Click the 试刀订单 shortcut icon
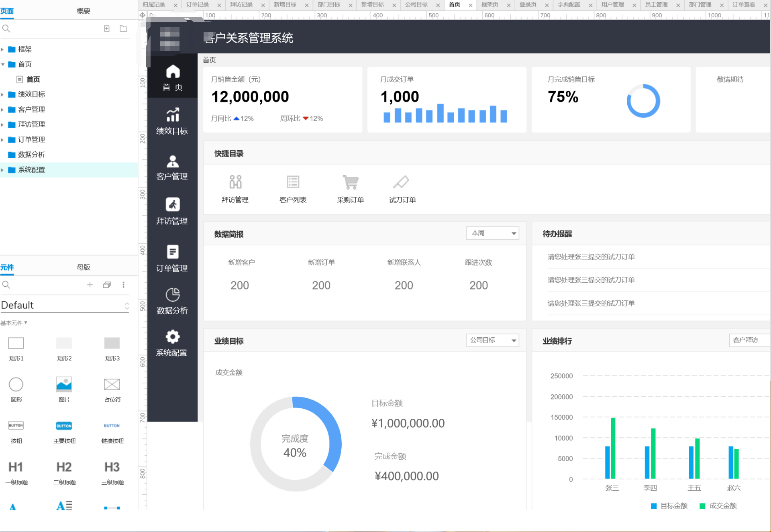Image resolution: width=771 pixels, height=532 pixels. click(x=401, y=182)
